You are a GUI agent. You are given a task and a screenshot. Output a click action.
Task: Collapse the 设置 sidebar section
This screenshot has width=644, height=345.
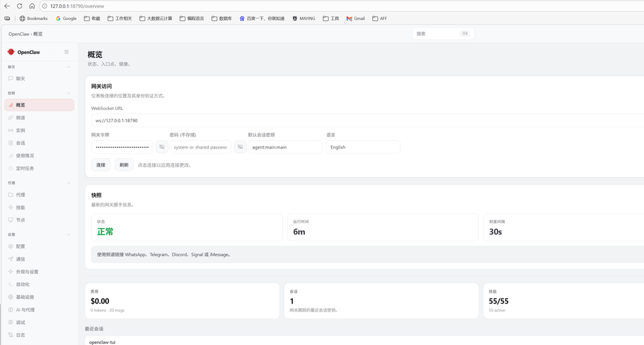[x=69, y=235]
